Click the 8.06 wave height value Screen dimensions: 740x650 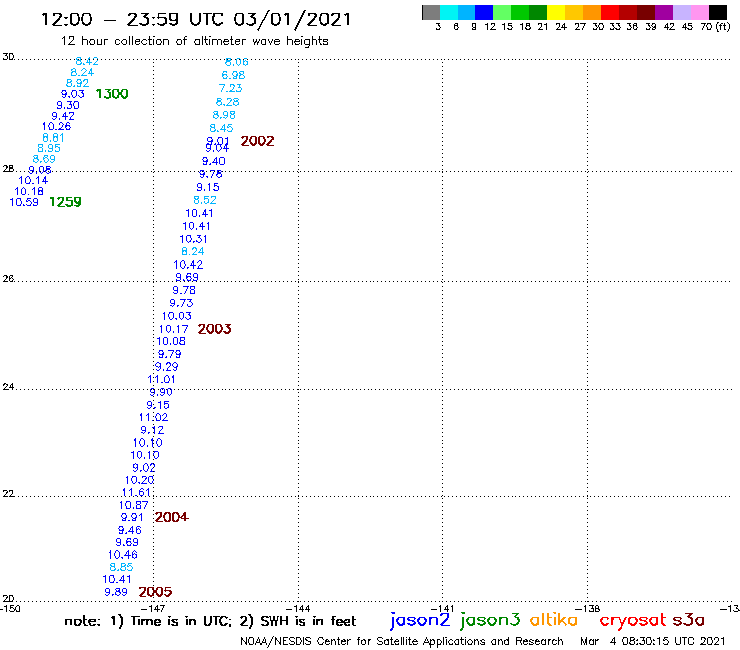click(236, 62)
